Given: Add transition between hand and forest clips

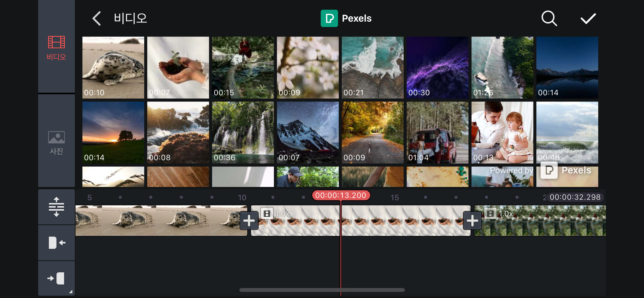Looking at the screenshot, I should coord(472,221).
